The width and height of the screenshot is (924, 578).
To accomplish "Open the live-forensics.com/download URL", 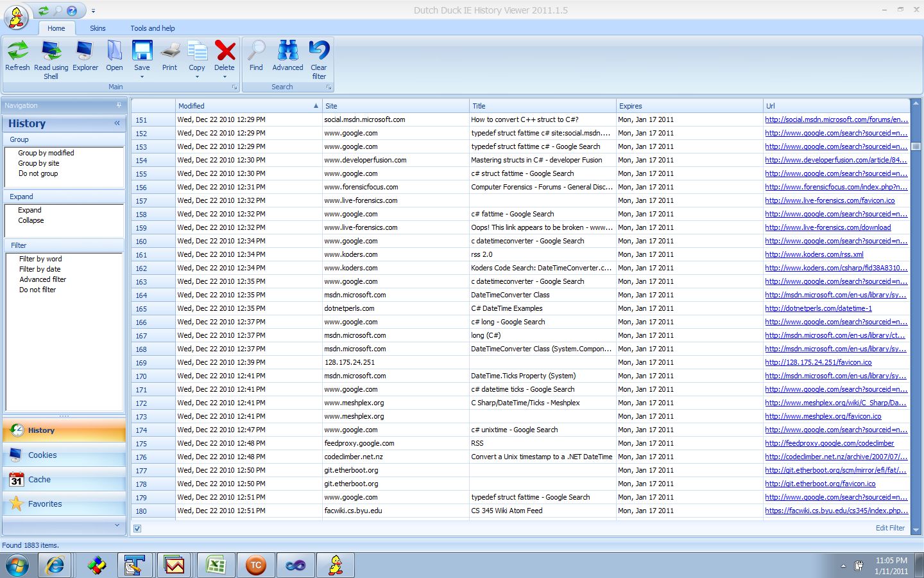I will (828, 227).
